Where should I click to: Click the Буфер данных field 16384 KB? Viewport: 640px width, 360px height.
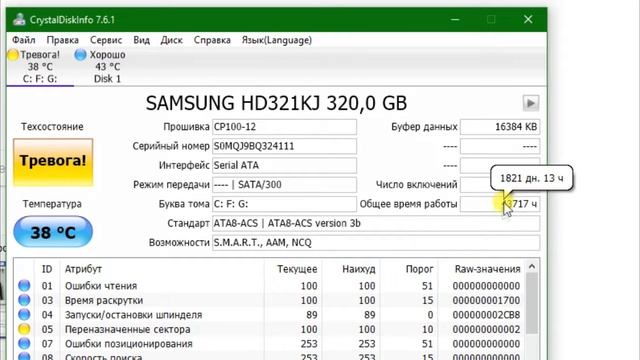click(x=500, y=127)
